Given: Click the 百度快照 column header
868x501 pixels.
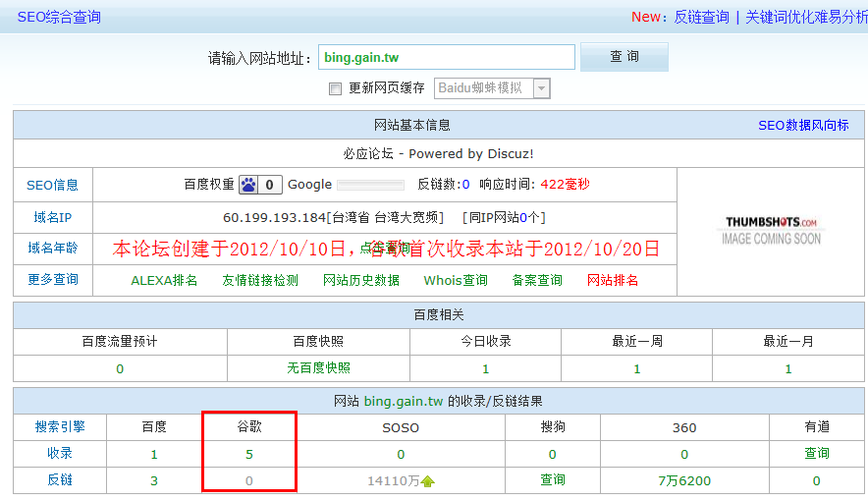Looking at the screenshot, I should pyautogui.click(x=318, y=342).
